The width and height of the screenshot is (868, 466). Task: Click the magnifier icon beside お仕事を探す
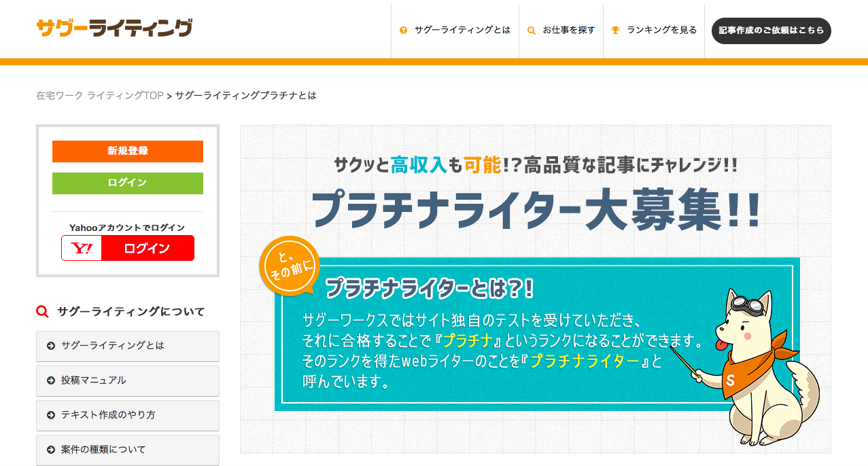[x=532, y=31]
